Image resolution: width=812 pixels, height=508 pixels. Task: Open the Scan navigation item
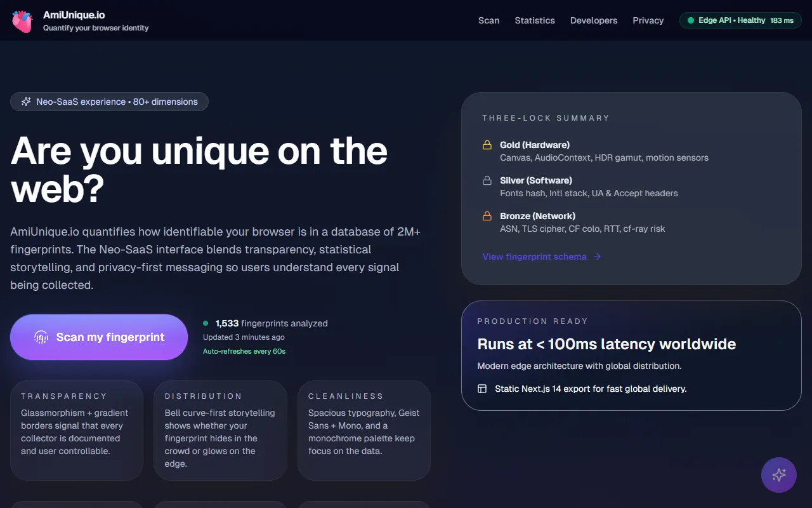pos(488,20)
